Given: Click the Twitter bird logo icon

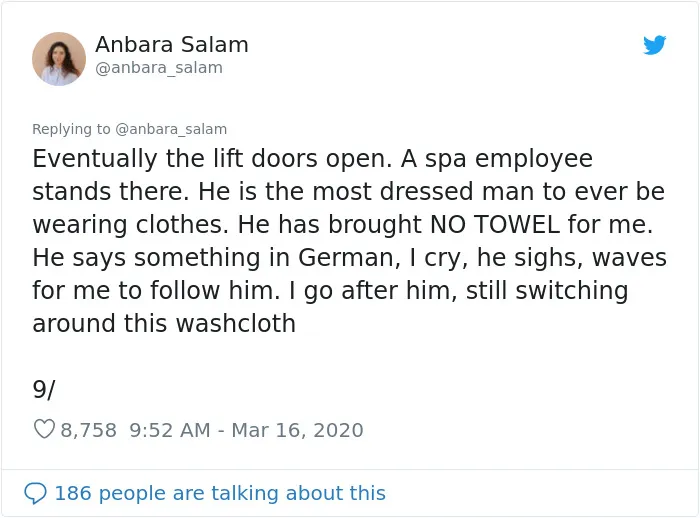Looking at the screenshot, I should tap(654, 45).
